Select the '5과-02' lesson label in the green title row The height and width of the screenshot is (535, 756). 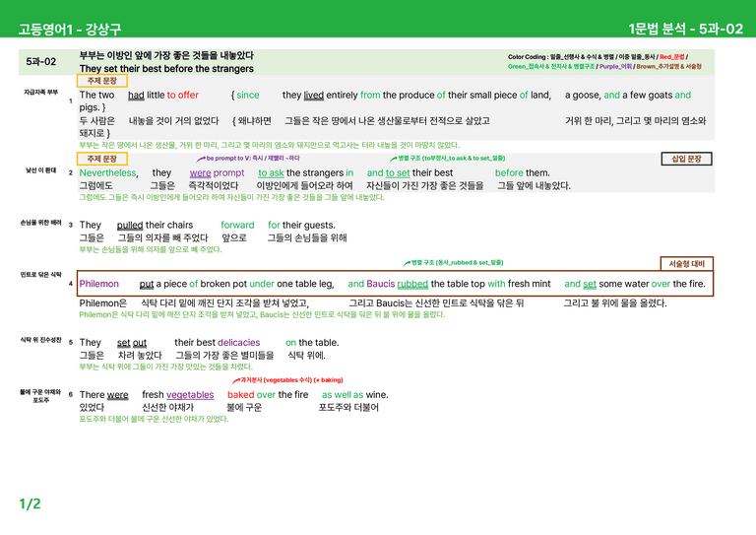[41, 62]
